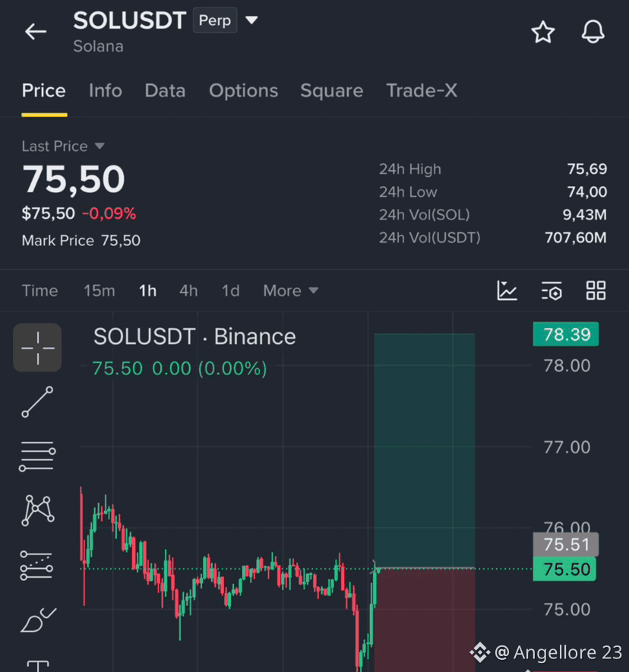Viewport: 629px width, 672px height.
Task: Click the 24h High value 75,69
Action: pos(587,169)
